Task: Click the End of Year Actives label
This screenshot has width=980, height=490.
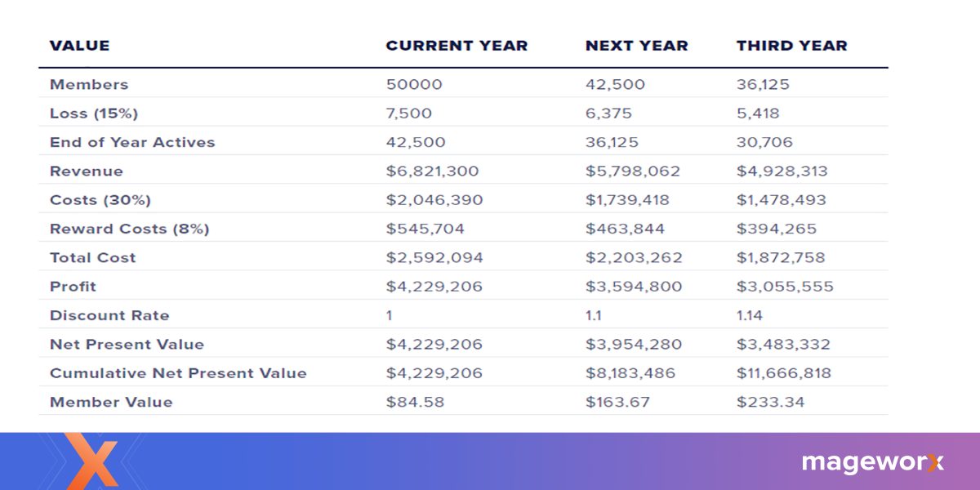Action: pos(132,142)
